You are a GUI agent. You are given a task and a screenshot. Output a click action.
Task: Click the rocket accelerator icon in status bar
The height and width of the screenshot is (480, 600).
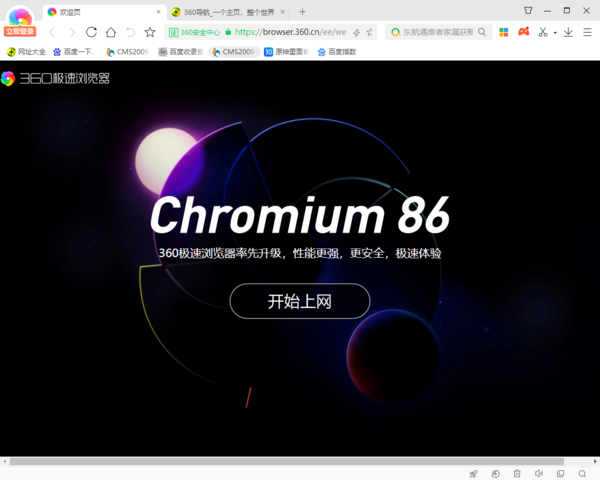(473, 473)
